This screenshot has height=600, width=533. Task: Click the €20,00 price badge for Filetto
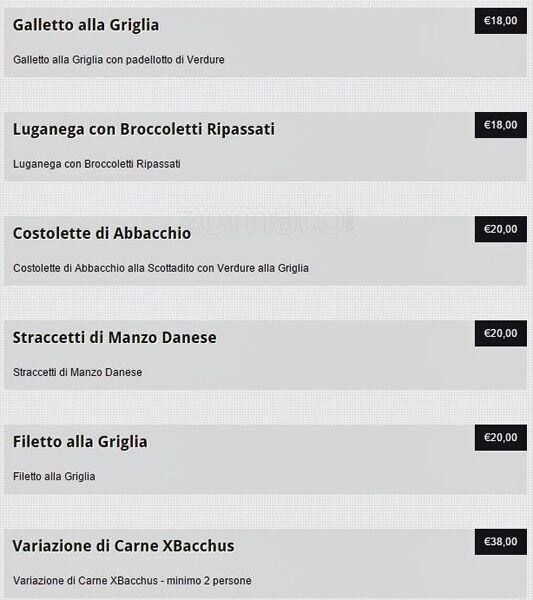500,437
